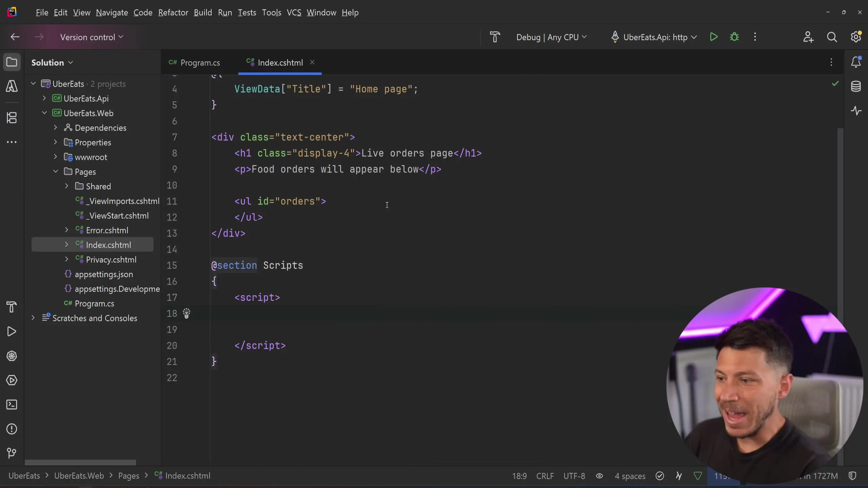Open Debug | Any CPU configuration dropdown
The width and height of the screenshot is (868, 488).
pyautogui.click(x=551, y=37)
